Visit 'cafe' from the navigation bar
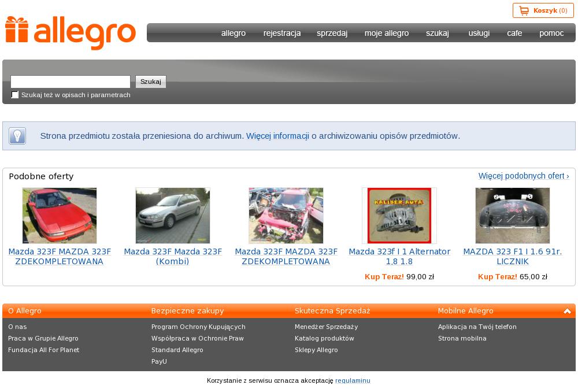This screenshot has width=578, height=392. [x=514, y=33]
